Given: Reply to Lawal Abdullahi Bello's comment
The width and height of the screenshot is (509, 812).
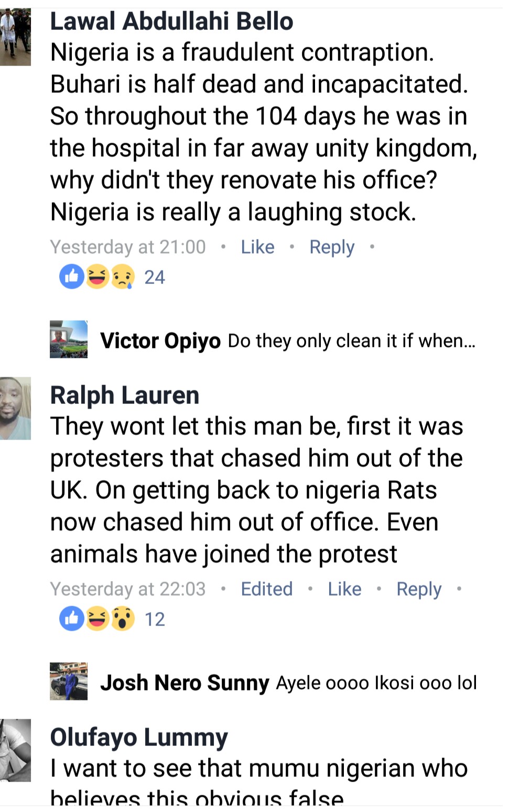Looking at the screenshot, I should pyautogui.click(x=332, y=247).
